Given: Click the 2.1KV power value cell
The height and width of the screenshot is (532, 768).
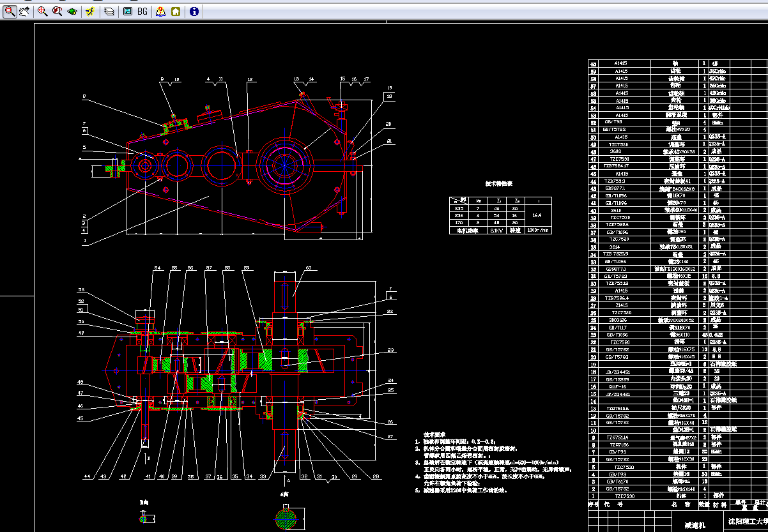Looking at the screenshot, I should pyautogui.click(x=496, y=230).
